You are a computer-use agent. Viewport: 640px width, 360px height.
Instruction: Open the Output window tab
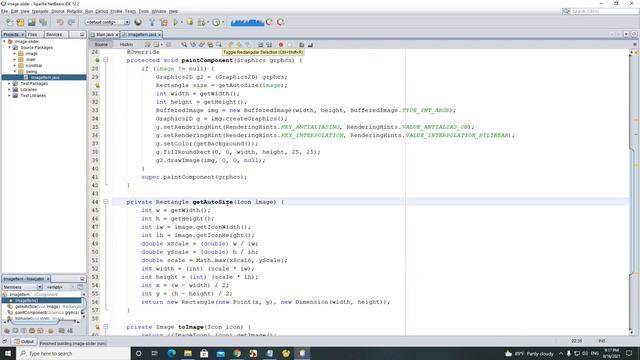[x=24, y=342]
